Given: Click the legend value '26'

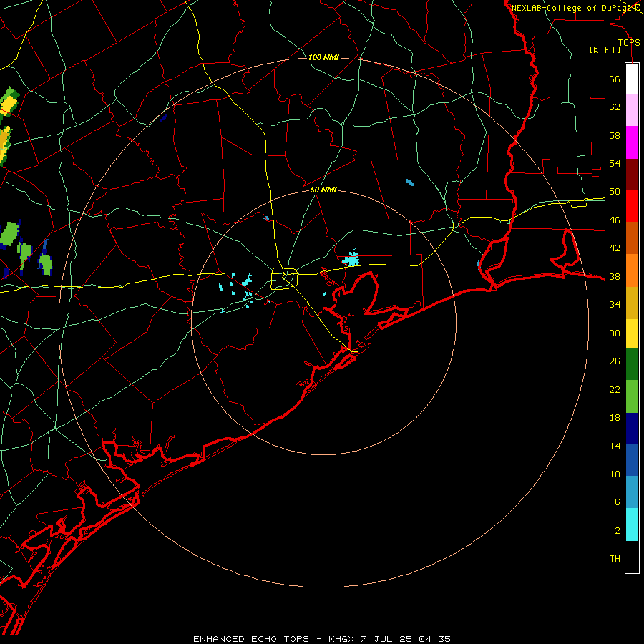Looking at the screenshot, I should tap(615, 361).
